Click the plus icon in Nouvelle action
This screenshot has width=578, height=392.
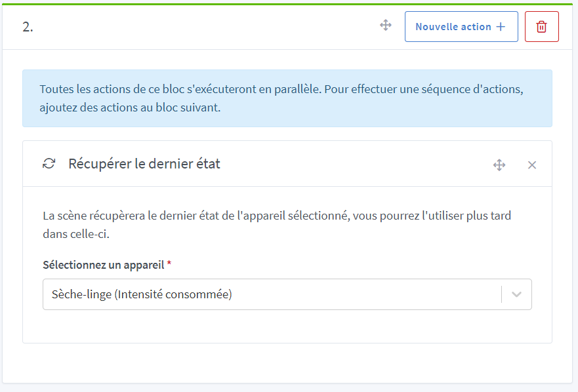click(501, 27)
